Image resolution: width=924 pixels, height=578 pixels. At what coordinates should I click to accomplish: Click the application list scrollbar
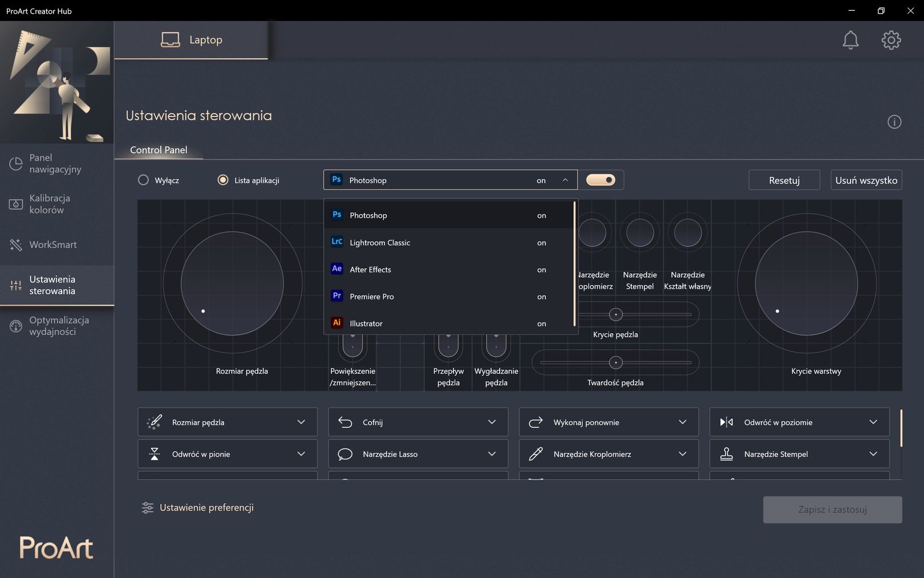574,264
